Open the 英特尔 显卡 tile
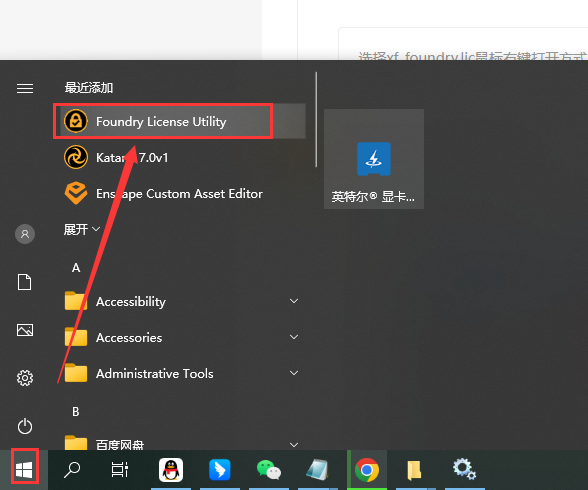The image size is (588, 490). 374,159
